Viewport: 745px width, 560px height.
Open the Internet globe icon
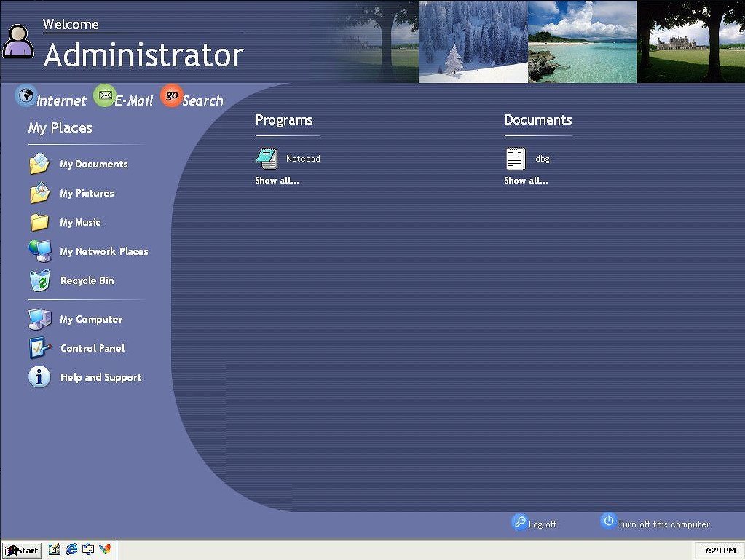click(x=25, y=95)
